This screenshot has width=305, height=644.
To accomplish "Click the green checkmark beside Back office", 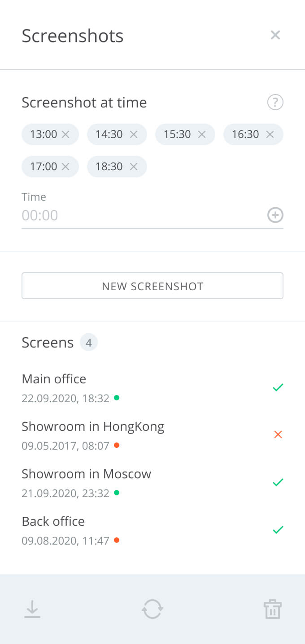I will [x=278, y=529].
